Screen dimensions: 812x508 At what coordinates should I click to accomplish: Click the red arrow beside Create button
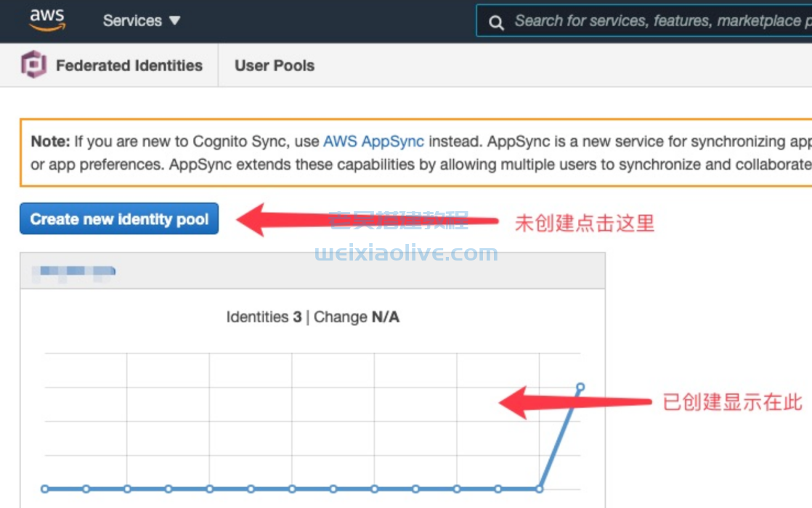coord(363,221)
